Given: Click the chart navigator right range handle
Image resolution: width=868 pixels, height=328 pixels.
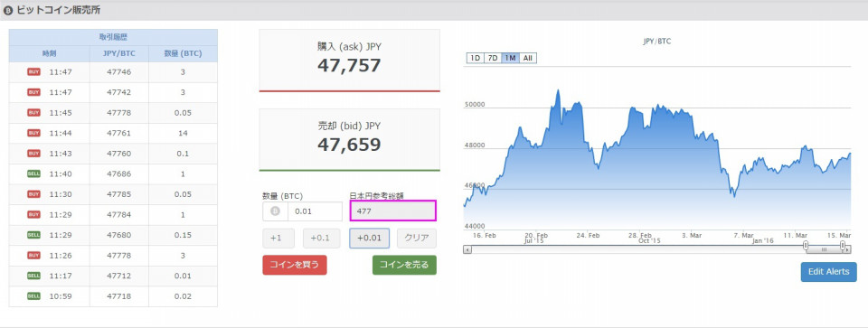Looking at the screenshot, I should [x=842, y=245].
